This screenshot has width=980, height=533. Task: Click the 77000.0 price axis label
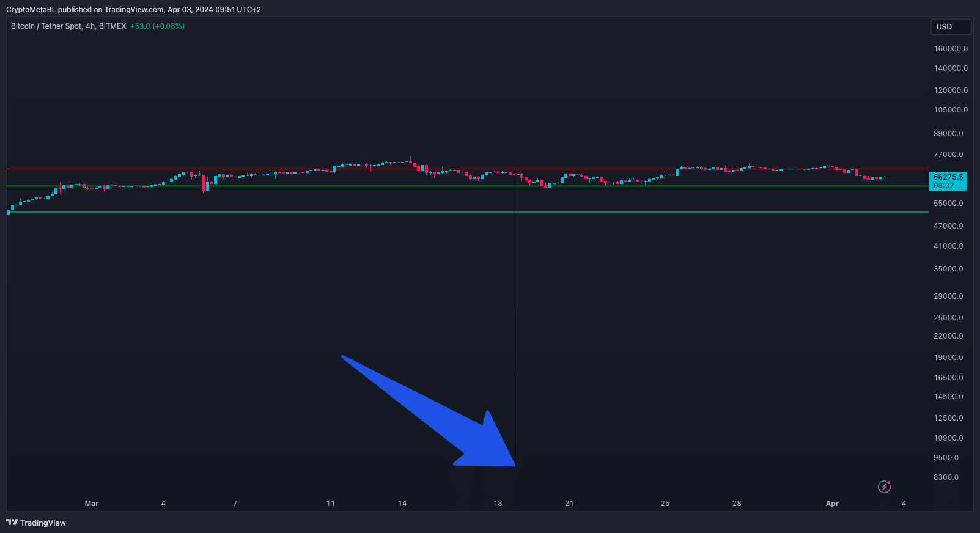[948, 155]
